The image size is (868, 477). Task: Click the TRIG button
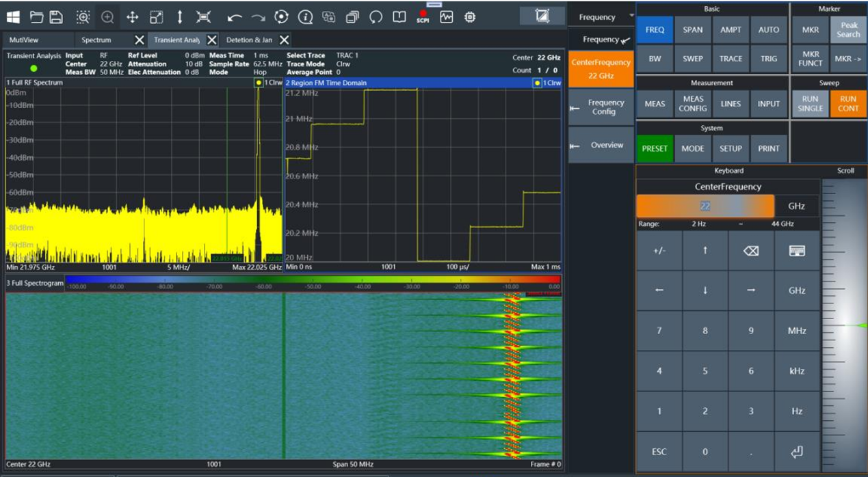[x=769, y=59]
